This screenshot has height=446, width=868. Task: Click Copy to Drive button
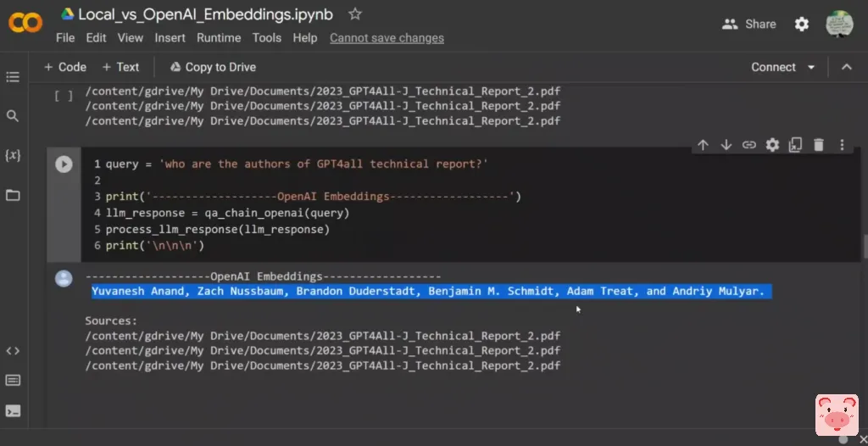tap(213, 67)
